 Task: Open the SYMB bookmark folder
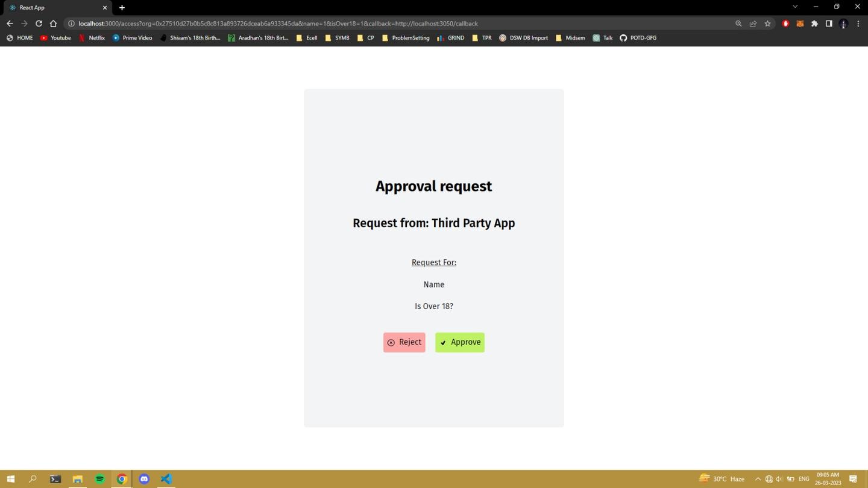(x=337, y=37)
